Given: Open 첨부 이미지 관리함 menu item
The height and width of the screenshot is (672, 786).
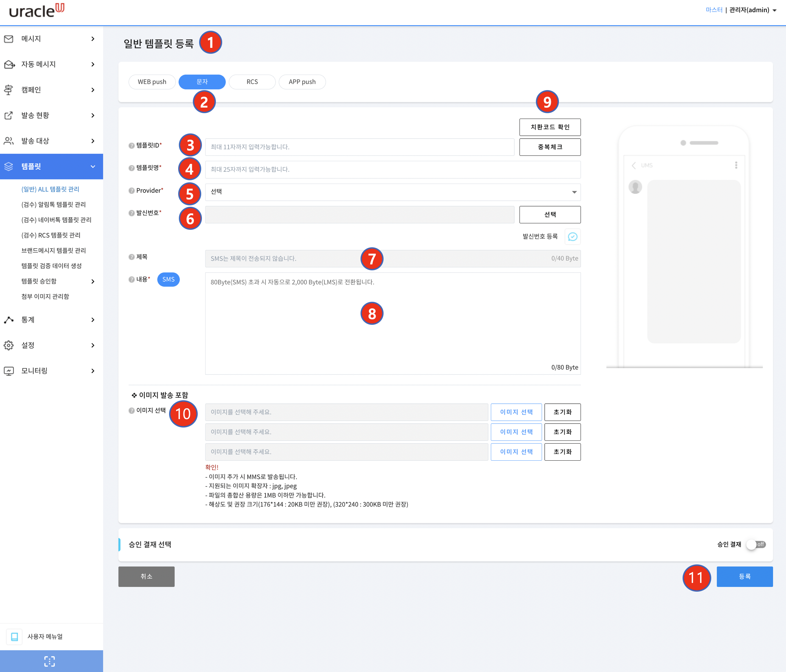Looking at the screenshot, I should point(45,296).
